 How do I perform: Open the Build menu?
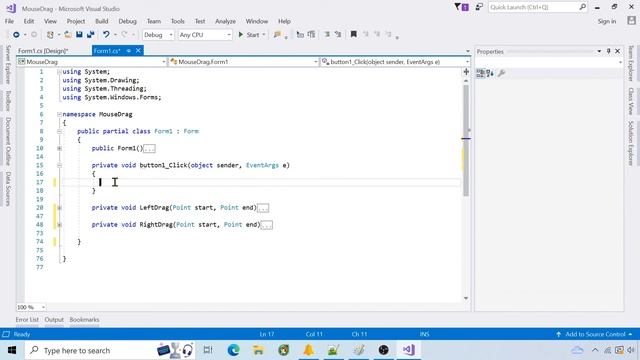102,21
